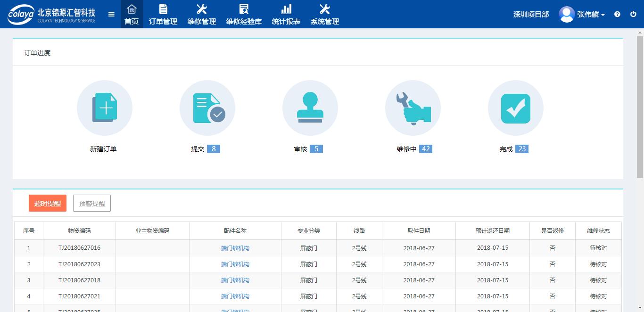Open the help question mark icon

click(x=617, y=14)
